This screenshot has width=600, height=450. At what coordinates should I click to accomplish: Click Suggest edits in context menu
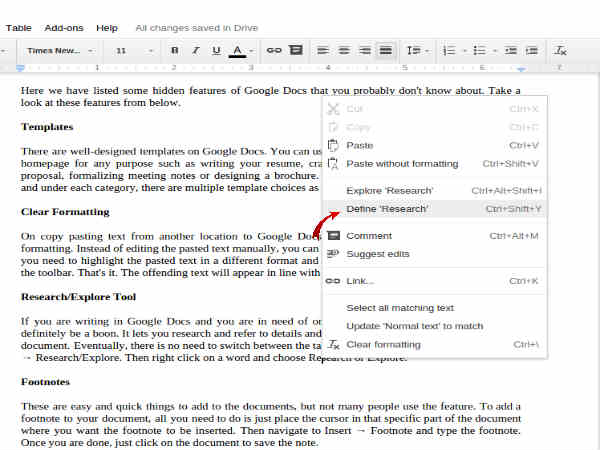coord(378,254)
